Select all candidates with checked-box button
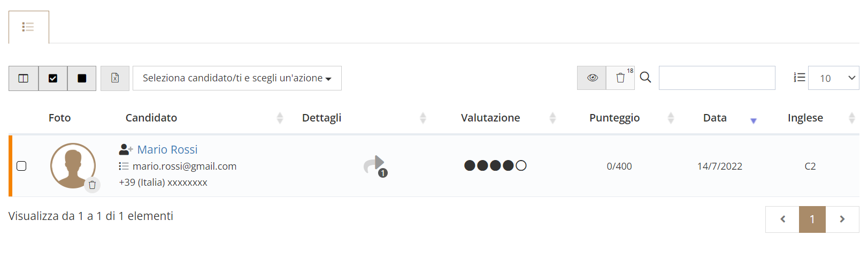Viewport: 868px width, 258px height. point(53,78)
